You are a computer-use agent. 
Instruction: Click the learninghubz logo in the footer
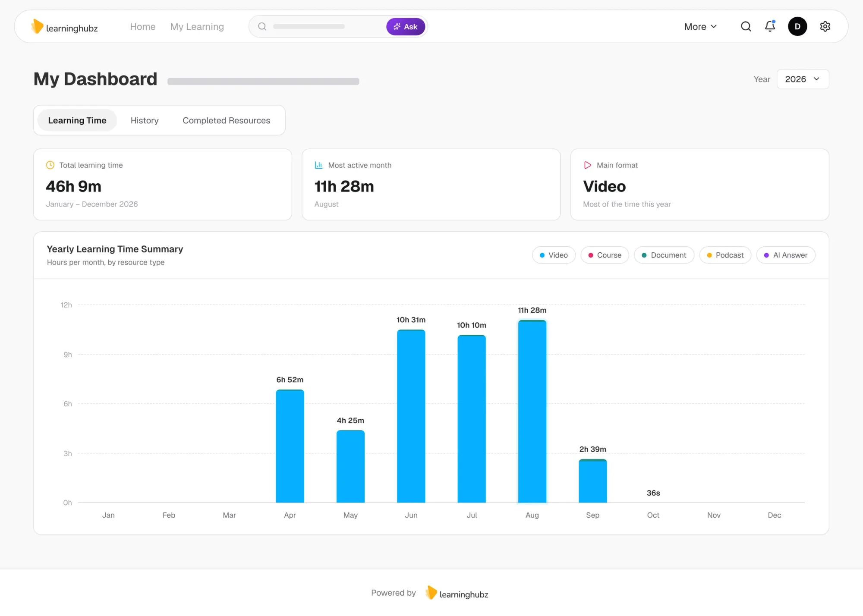point(457,593)
